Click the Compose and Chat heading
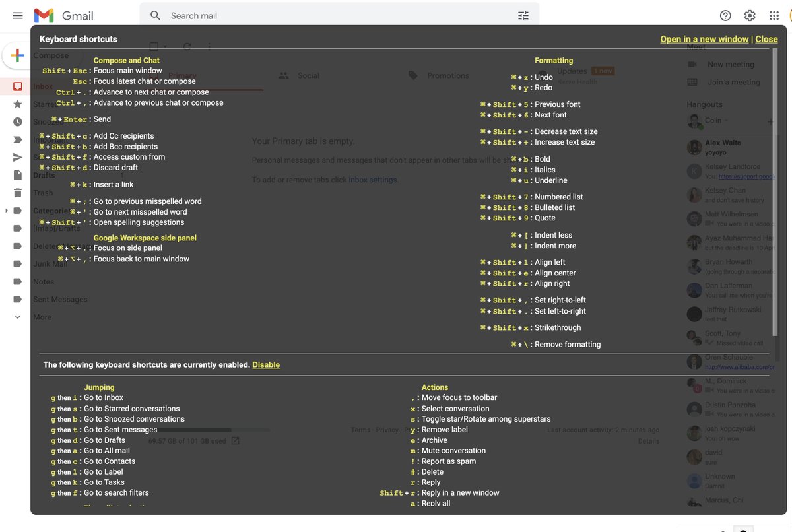This screenshot has height=532, width=792. (x=127, y=60)
